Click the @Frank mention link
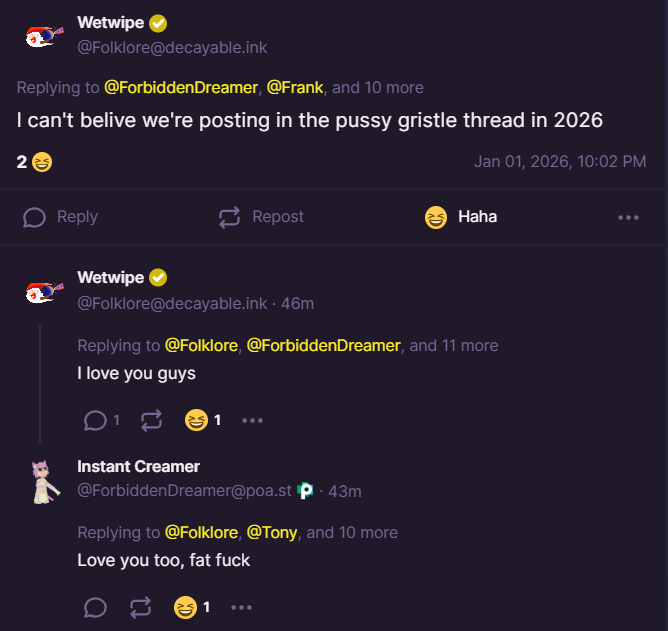 (295, 87)
